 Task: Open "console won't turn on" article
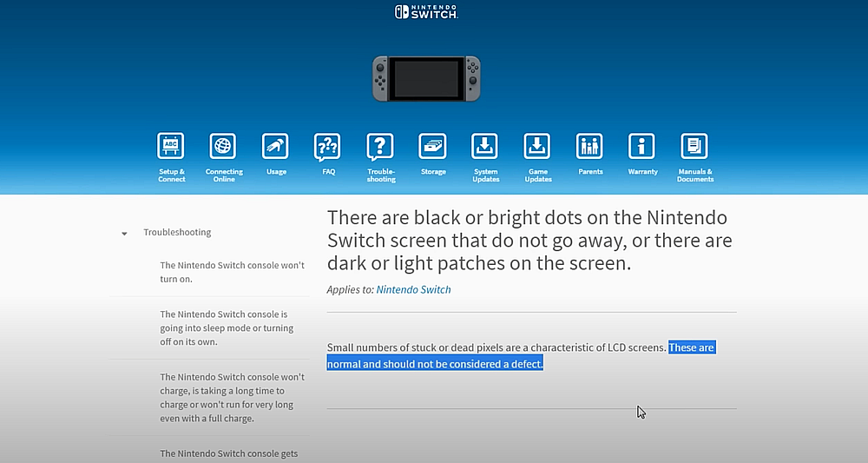pyautogui.click(x=232, y=272)
